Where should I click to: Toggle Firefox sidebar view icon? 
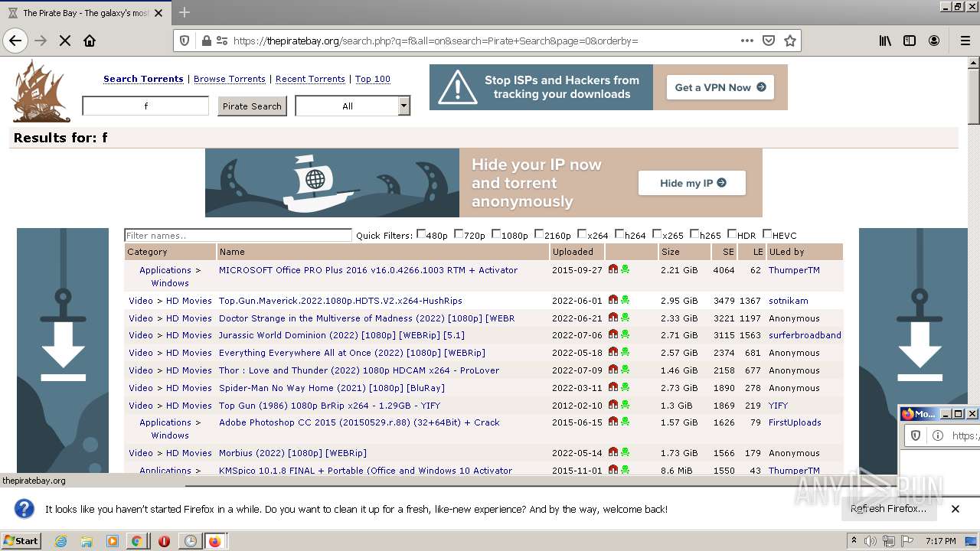pyautogui.click(x=910, y=41)
